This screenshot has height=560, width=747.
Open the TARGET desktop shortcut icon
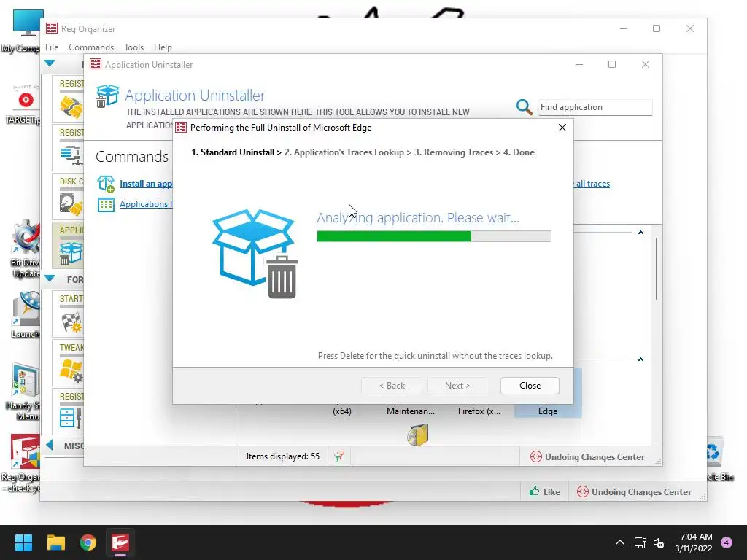[x=24, y=105]
